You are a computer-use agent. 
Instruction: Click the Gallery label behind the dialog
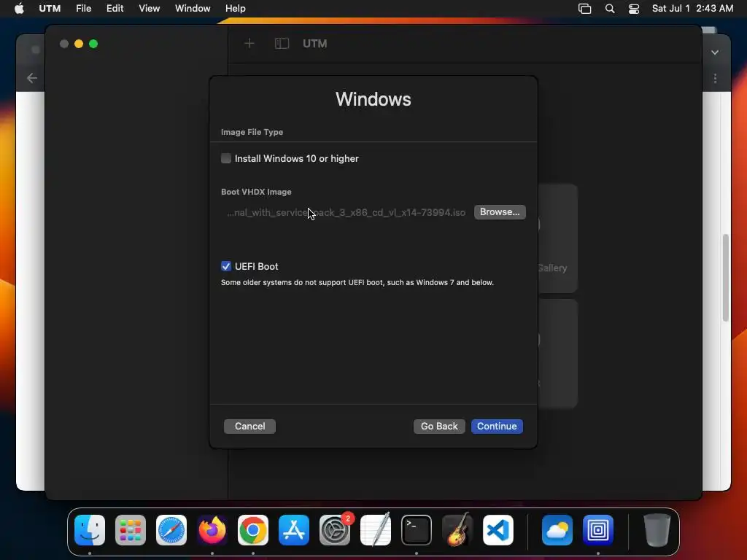tap(553, 268)
